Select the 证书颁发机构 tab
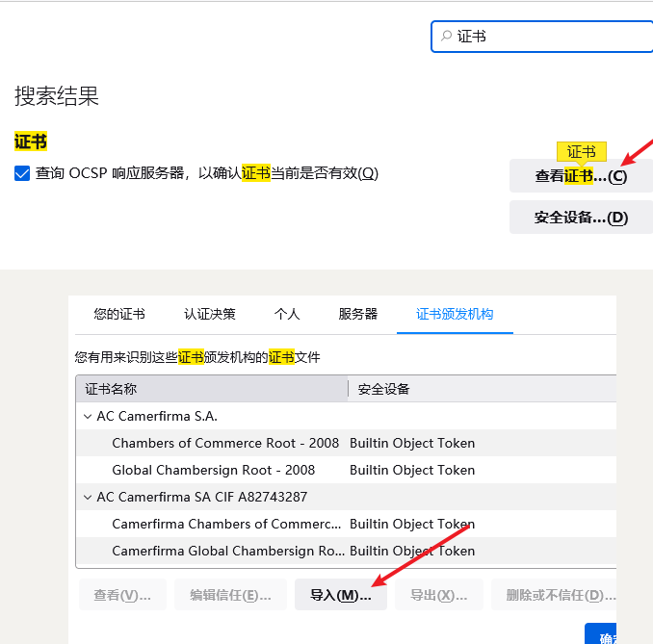The height and width of the screenshot is (644, 653). tap(455, 314)
